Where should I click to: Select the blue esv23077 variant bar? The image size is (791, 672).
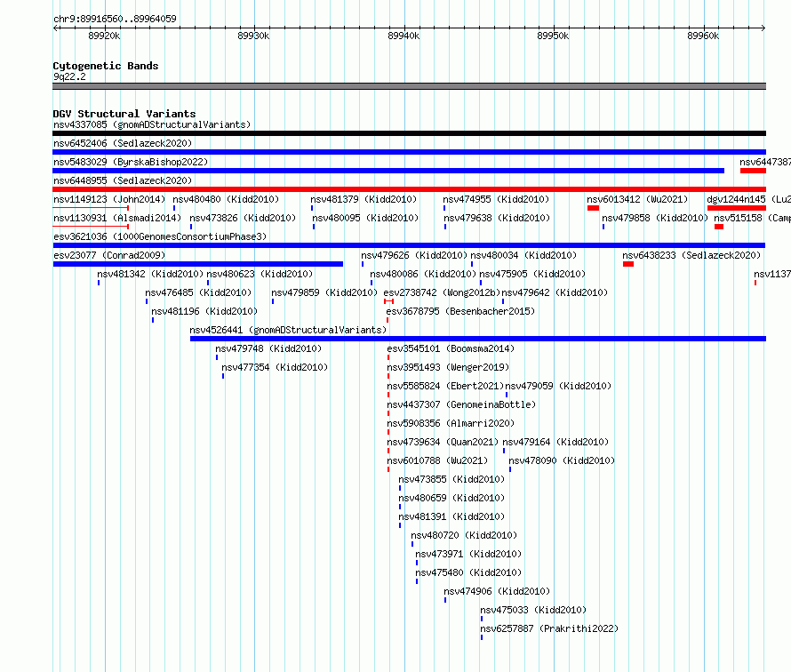[197, 264]
